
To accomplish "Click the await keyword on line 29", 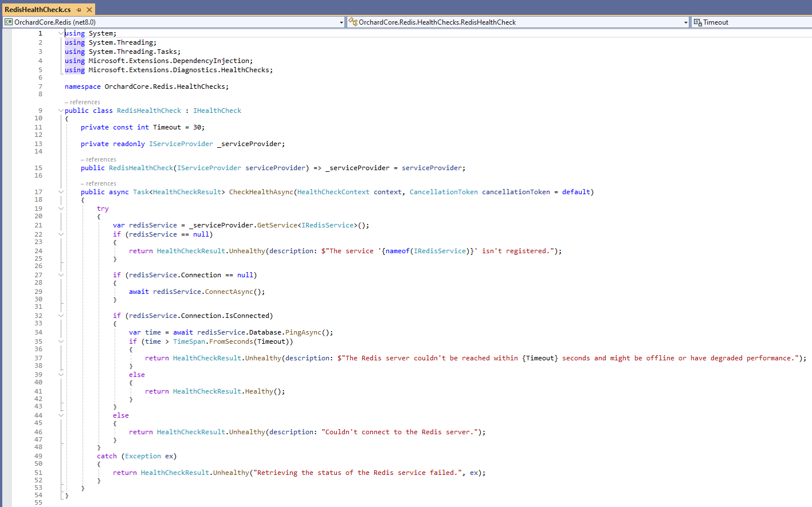I will click(139, 292).
